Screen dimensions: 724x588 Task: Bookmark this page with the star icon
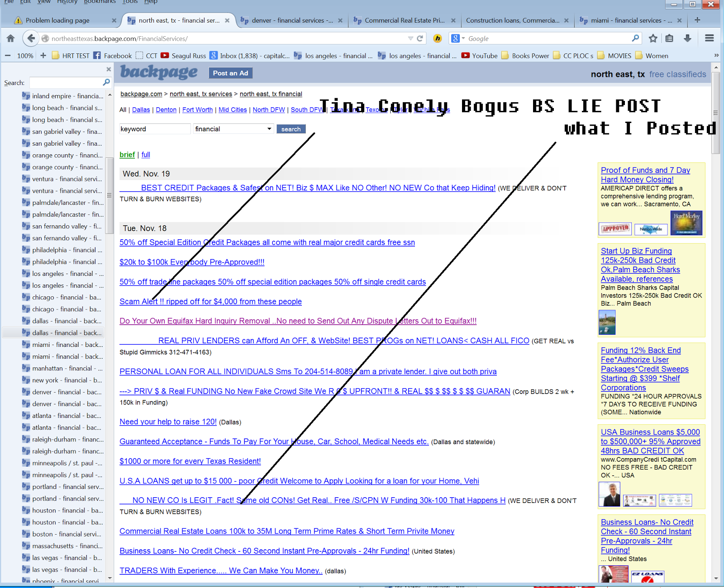pyautogui.click(x=653, y=38)
